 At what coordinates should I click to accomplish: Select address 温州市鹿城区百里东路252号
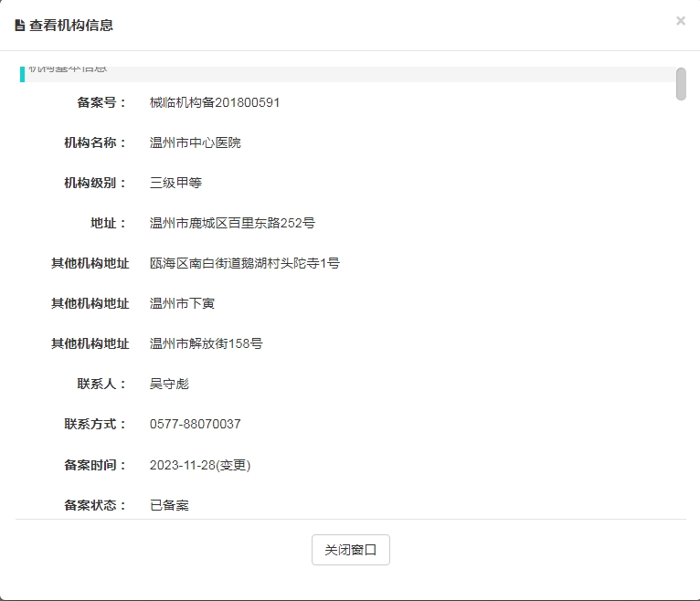pos(232,223)
